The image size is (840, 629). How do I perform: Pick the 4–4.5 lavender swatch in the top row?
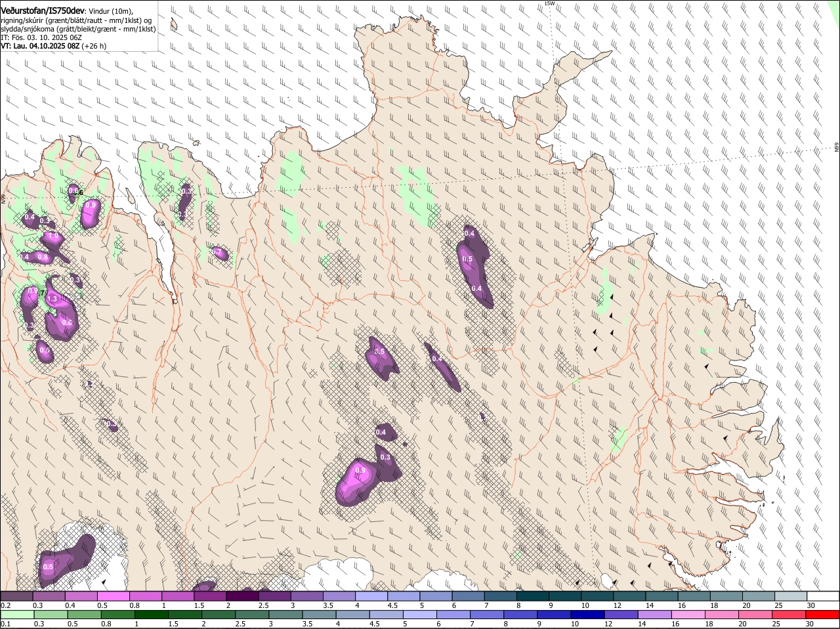371,596
